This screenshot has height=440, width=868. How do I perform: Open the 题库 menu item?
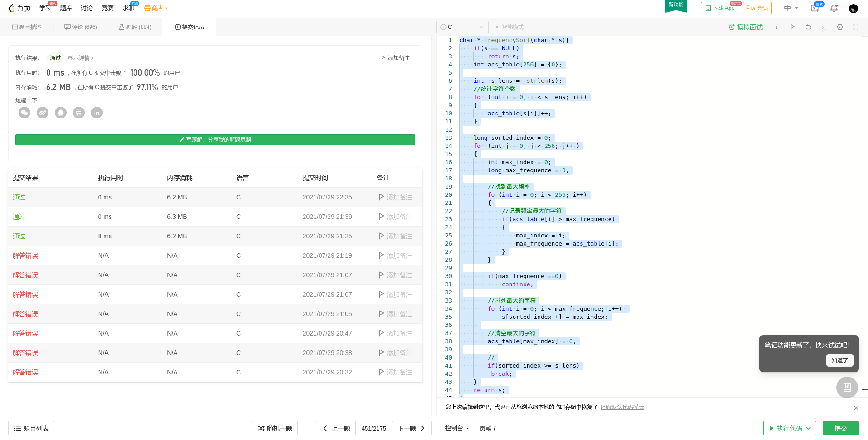click(x=66, y=8)
